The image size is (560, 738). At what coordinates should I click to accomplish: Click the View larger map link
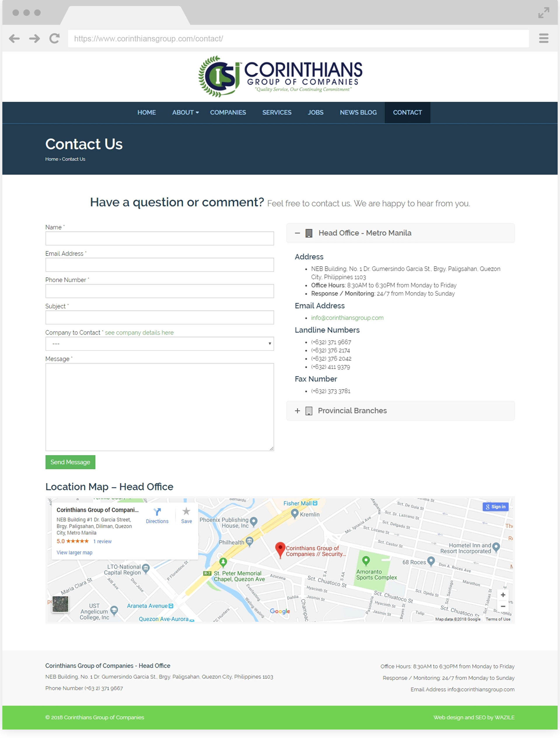coord(74,553)
